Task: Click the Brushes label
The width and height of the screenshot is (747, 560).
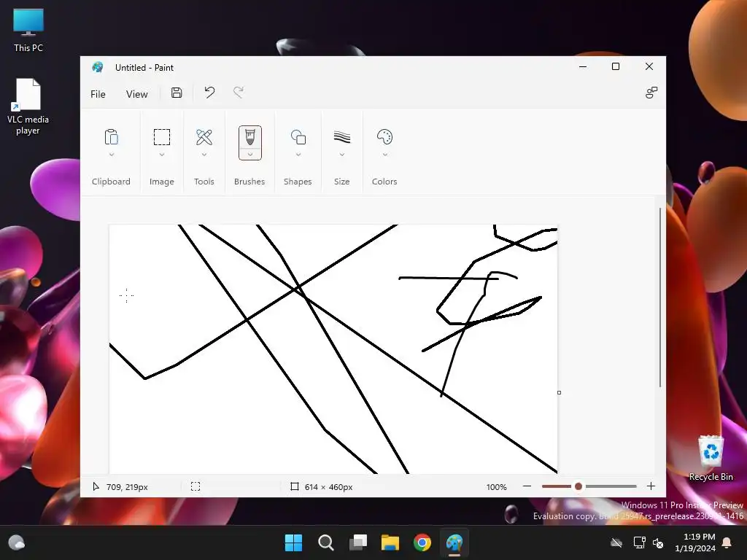Action: tap(249, 182)
